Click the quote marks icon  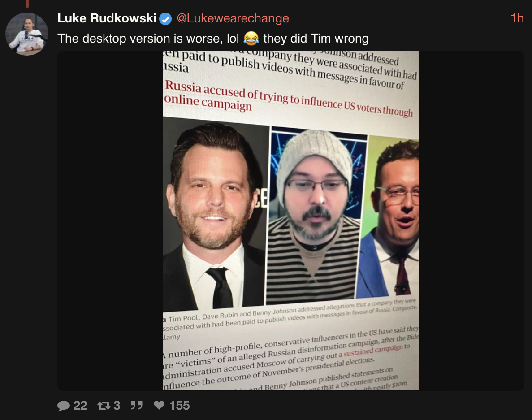(x=137, y=405)
